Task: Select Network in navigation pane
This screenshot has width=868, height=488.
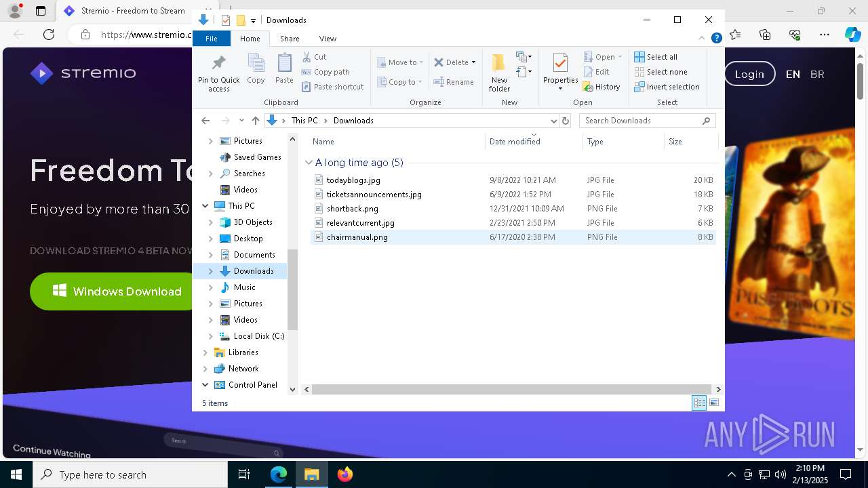Action: pos(243,369)
